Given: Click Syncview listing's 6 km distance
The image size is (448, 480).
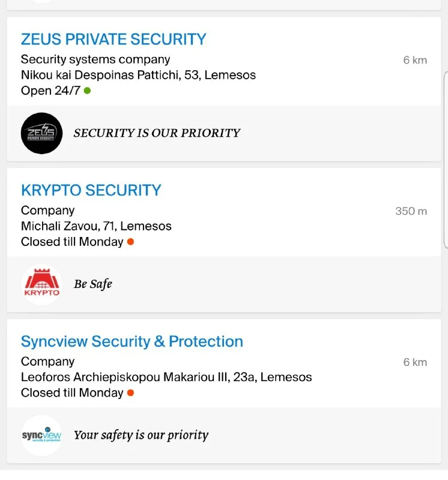Looking at the screenshot, I should point(415,362).
